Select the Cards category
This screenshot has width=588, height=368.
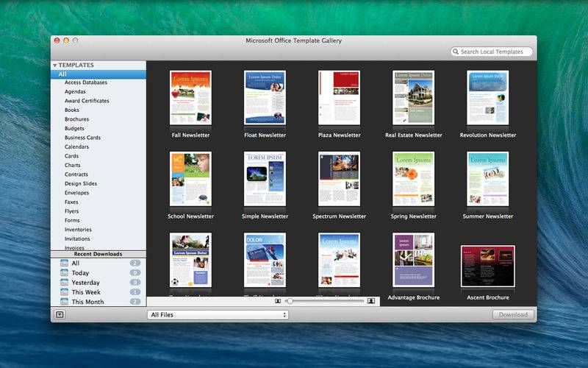[71, 156]
